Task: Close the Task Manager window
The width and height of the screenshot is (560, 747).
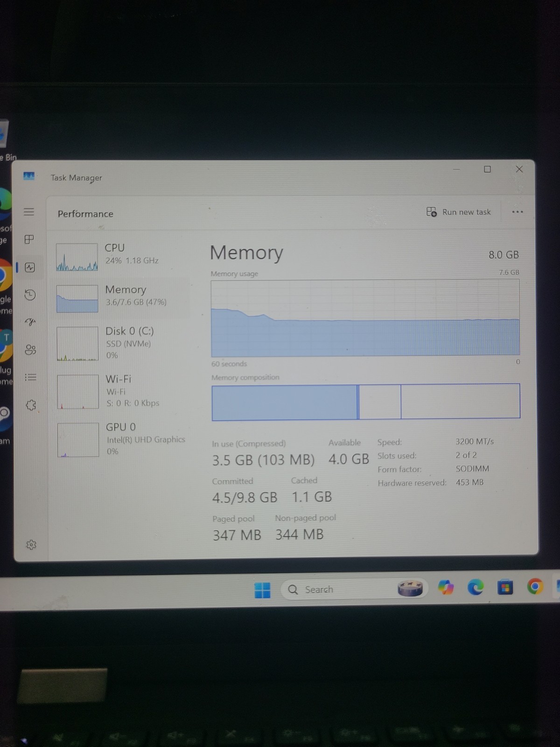Action: 519,169
